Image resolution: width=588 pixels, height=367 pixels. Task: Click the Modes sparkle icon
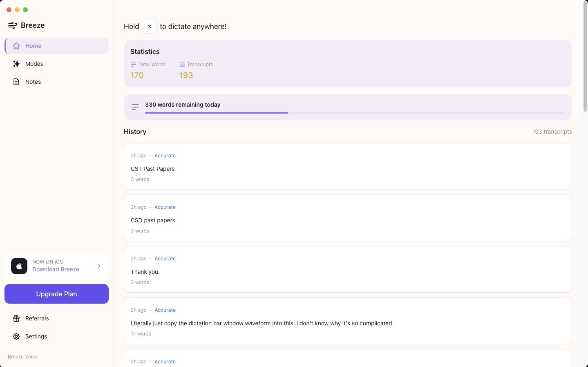click(16, 64)
